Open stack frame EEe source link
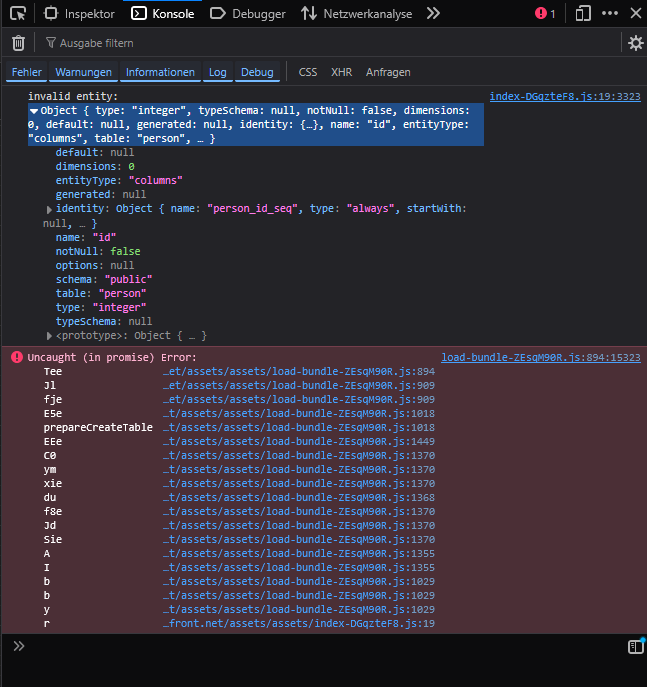This screenshot has width=647, height=687. coord(299,442)
